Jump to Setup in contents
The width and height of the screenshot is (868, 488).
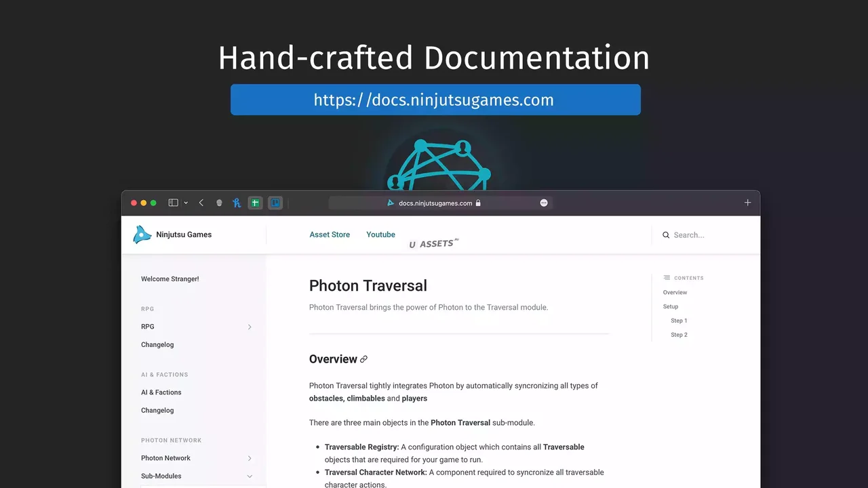coord(671,306)
